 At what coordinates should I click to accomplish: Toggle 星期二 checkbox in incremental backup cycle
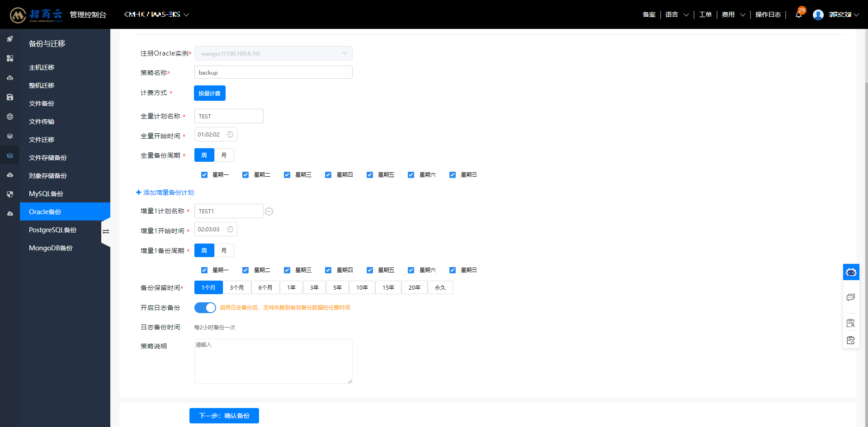[245, 270]
